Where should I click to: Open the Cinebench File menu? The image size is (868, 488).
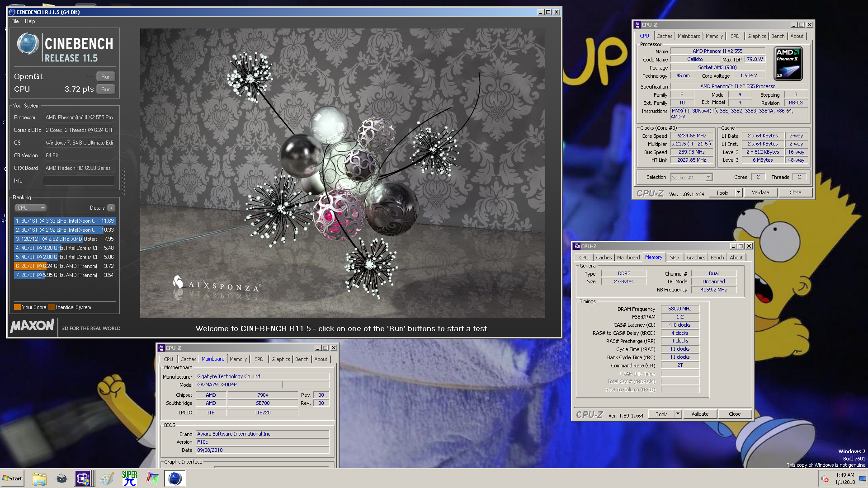(15, 21)
